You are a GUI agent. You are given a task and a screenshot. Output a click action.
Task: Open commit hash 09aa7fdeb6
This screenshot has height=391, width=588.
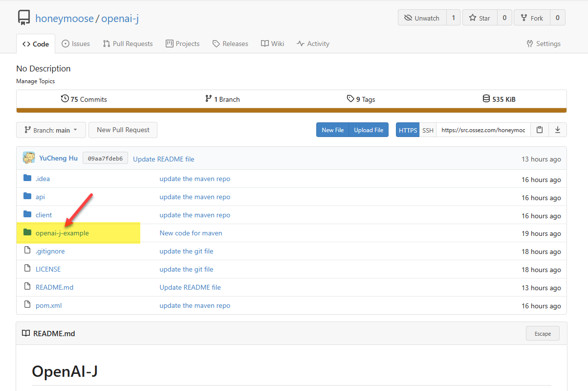coord(105,159)
